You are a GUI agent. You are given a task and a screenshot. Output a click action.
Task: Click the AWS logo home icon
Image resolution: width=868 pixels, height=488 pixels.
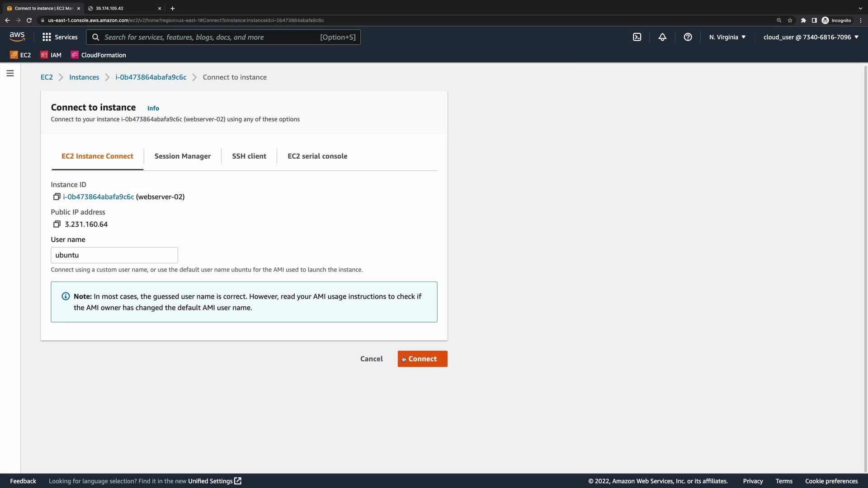[17, 37]
